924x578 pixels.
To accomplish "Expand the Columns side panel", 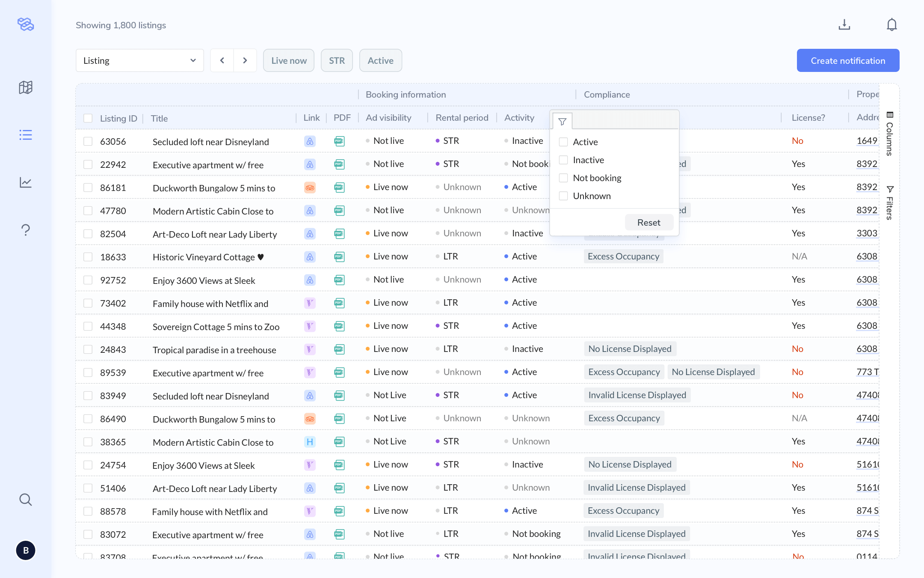I will tap(890, 133).
